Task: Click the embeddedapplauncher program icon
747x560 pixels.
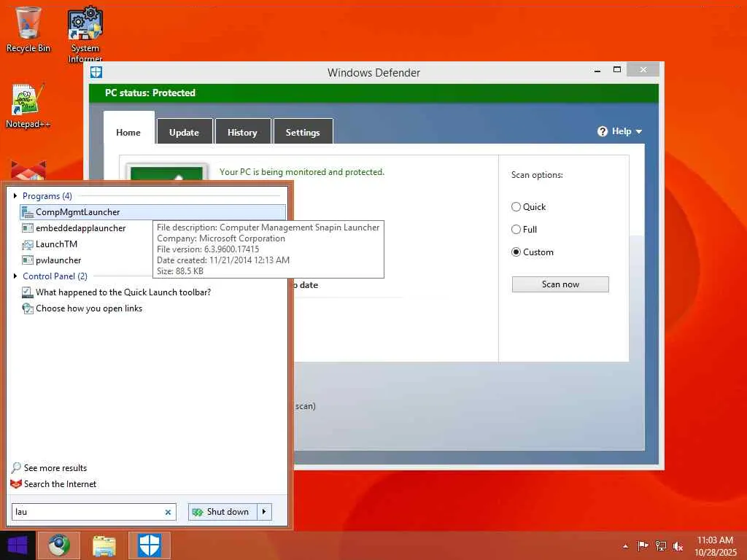Action: (x=28, y=228)
